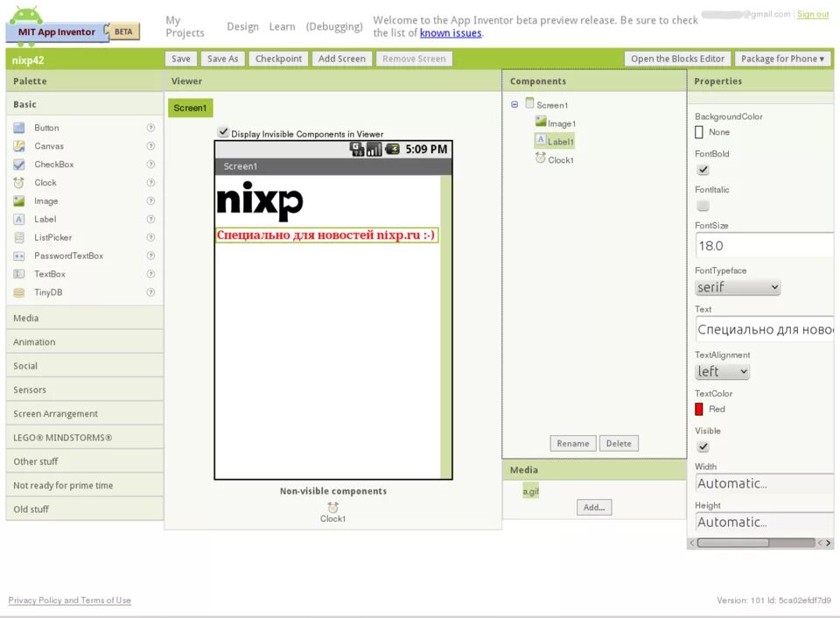Pick the CheckBox palette icon
Screen dimensions: 840x618
[19, 164]
